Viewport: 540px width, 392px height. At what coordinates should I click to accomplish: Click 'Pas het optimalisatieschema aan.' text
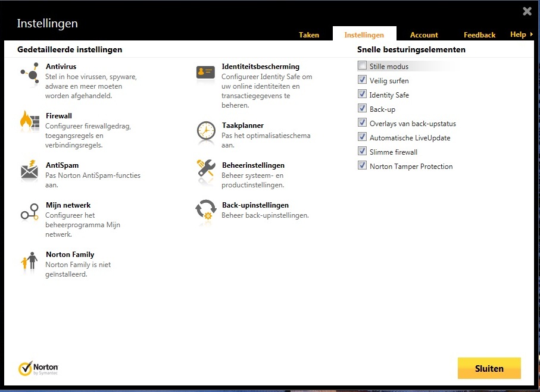tap(266, 140)
